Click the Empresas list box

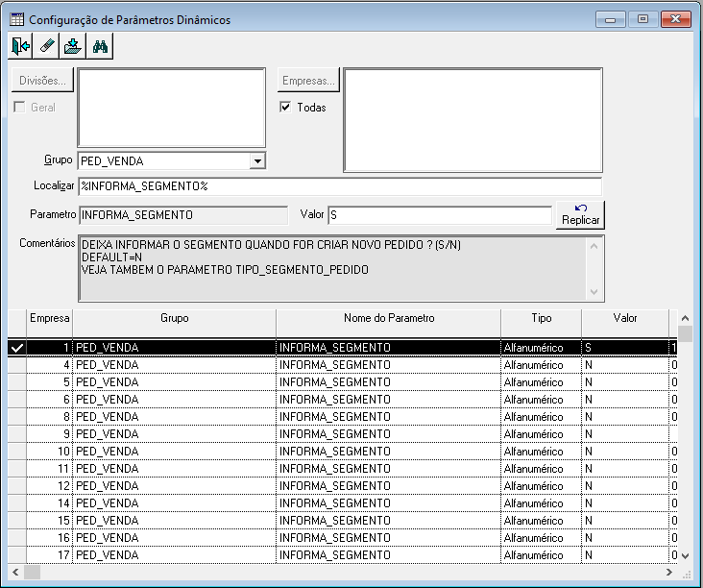coord(473,120)
